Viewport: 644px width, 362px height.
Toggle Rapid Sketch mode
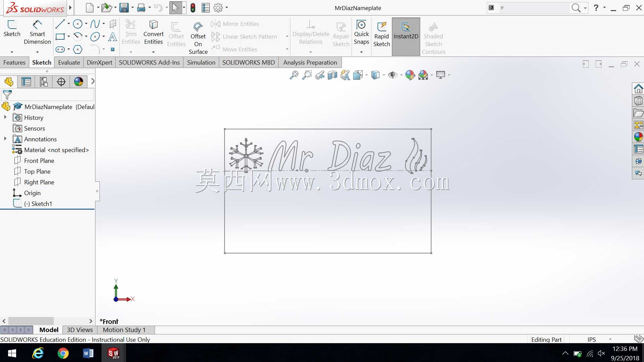point(381,35)
